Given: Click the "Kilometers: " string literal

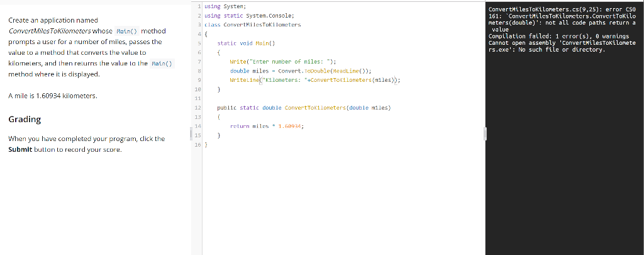Looking at the screenshot, I should point(284,80).
